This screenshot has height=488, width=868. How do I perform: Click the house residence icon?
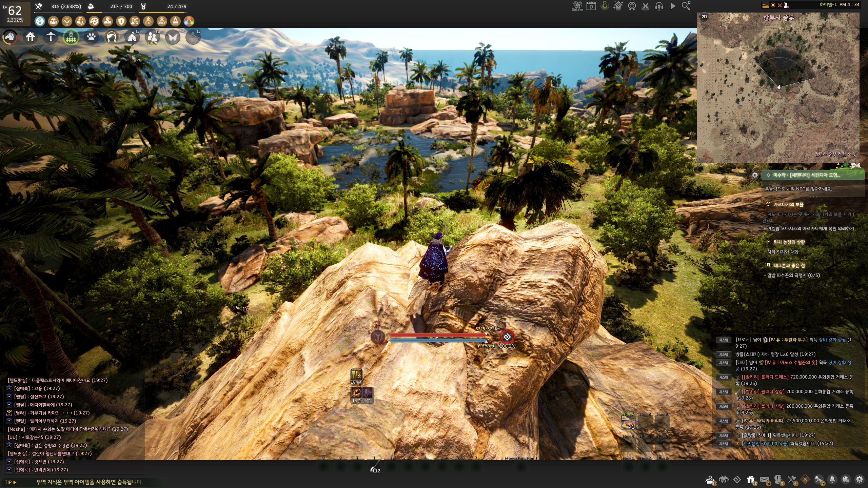click(30, 37)
